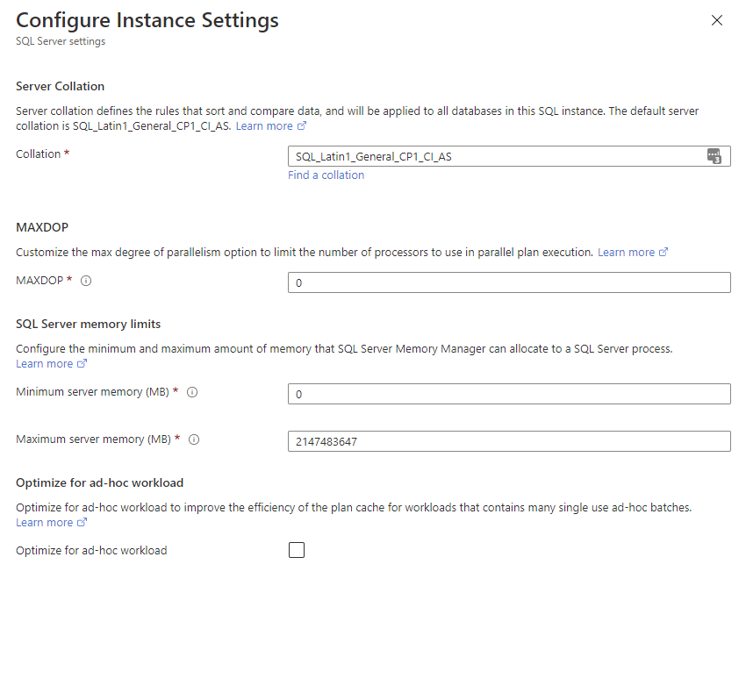746x700 pixels.
Task: Open Learn more in the Server Collation section
Action: [265, 125]
